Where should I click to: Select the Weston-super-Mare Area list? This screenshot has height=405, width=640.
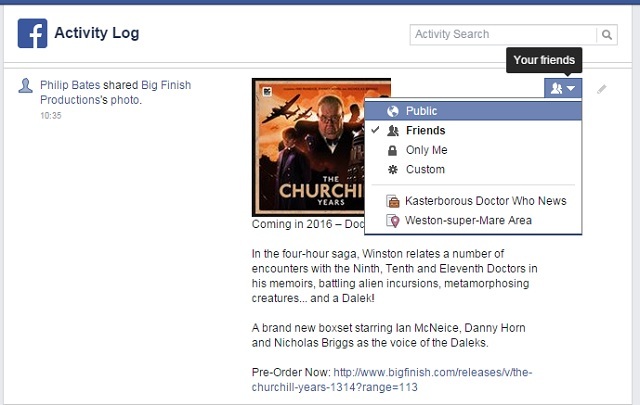click(473, 220)
